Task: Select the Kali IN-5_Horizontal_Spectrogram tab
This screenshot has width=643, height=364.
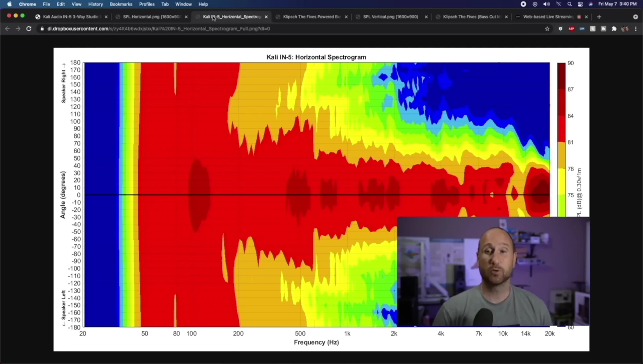Action: (232, 17)
